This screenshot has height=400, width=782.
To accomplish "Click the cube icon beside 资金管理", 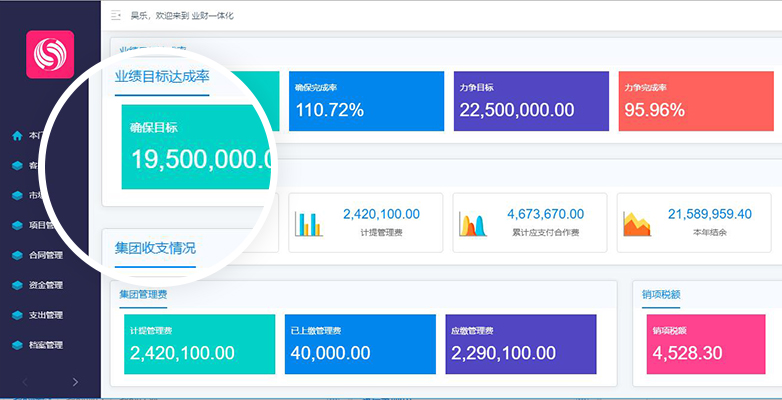I will tap(17, 285).
